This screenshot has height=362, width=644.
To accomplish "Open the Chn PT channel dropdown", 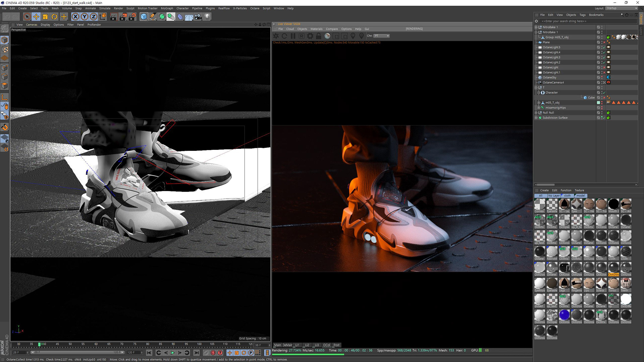I will (x=382, y=36).
